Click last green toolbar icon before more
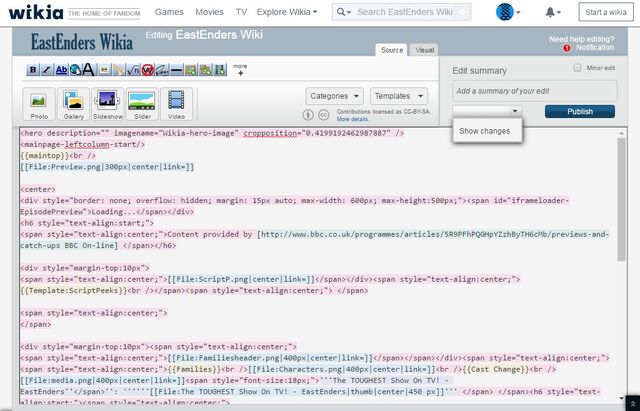Viewport: 640px width, 411px height. click(220, 70)
